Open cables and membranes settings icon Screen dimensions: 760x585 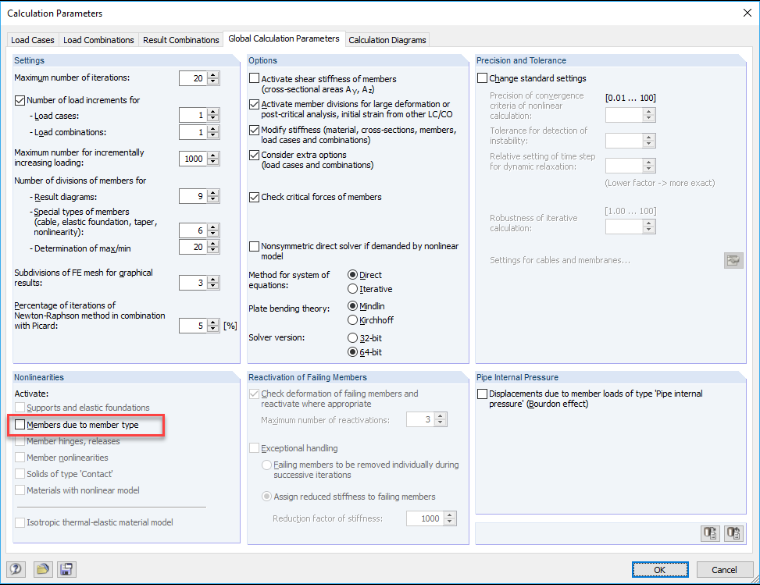coord(734,260)
